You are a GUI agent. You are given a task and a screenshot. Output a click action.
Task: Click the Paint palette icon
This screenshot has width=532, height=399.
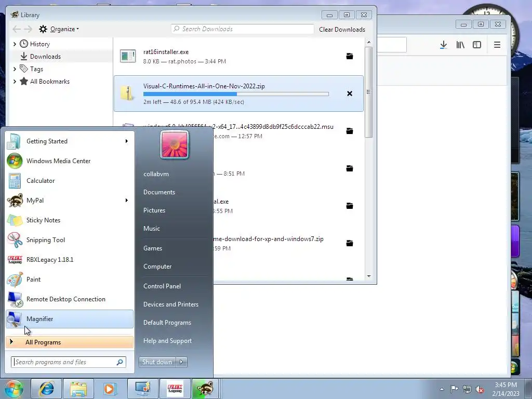click(x=15, y=279)
